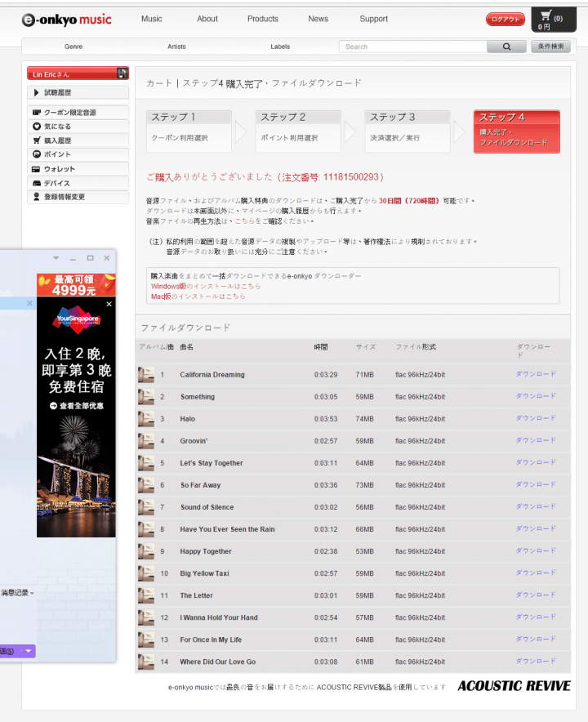Click the icon beside Lin Eric name
Screen dimensions: 588x722
pos(122,73)
